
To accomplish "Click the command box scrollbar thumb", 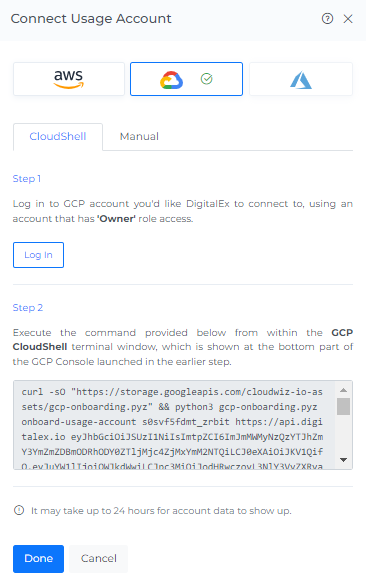I will coord(343,406).
